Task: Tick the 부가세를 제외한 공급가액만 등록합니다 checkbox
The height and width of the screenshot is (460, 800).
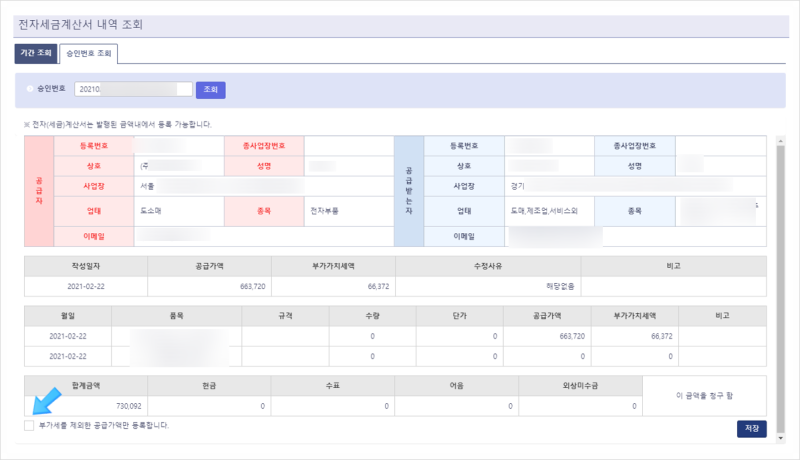Action: click(29, 425)
